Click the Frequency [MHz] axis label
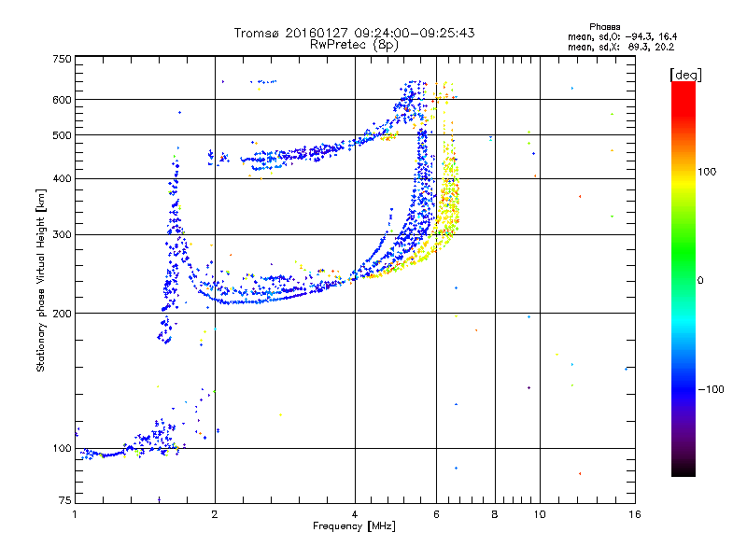Viewport: 747px width, 560px height. (x=354, y=526)
